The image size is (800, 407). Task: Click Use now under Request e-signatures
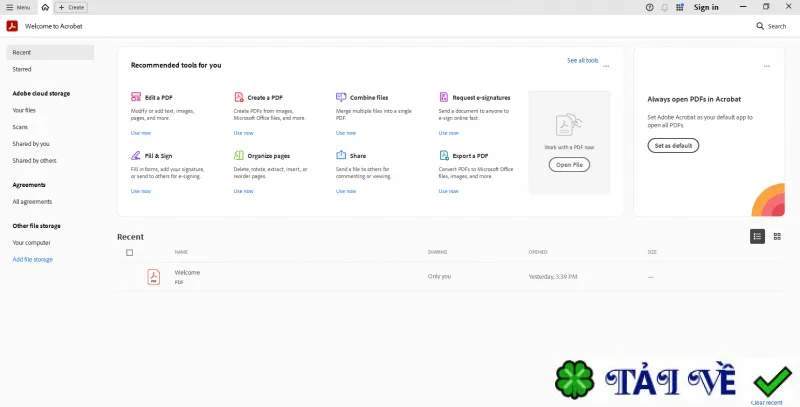[448, 133]
